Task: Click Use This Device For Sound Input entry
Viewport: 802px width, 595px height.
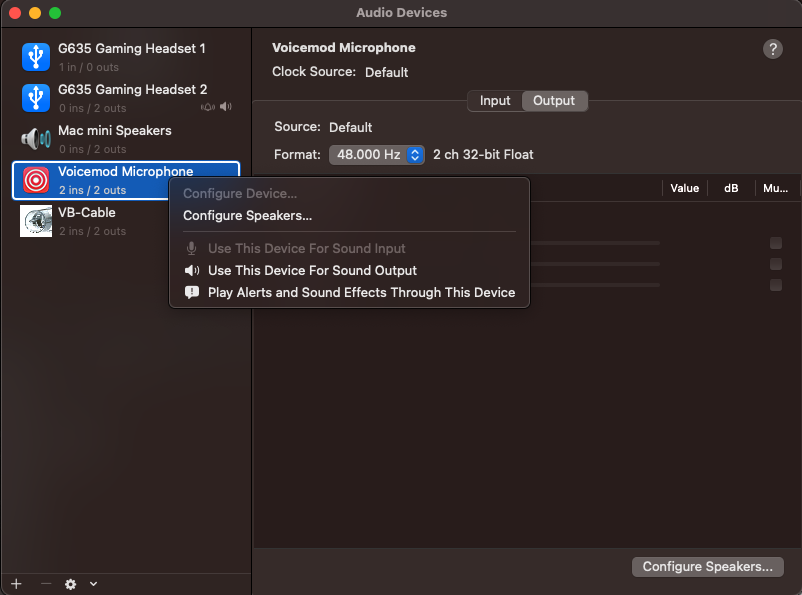Action: (349, 249)
